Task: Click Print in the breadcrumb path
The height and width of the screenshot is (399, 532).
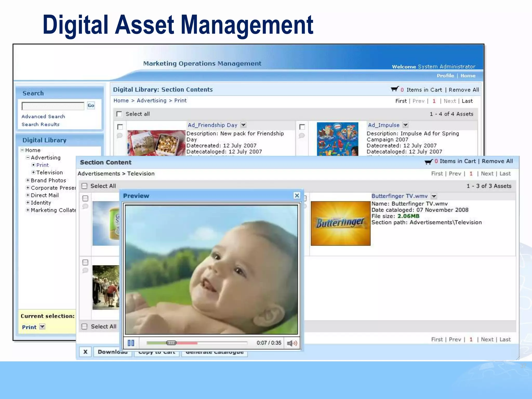Action: tap(180, 101)
